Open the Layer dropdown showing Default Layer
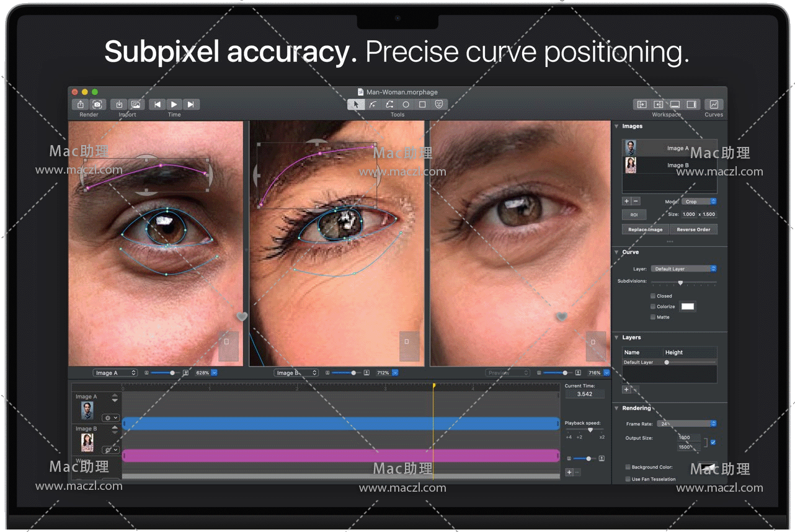Viewport: 795px width, 532px height. click(x=683, y=269)
